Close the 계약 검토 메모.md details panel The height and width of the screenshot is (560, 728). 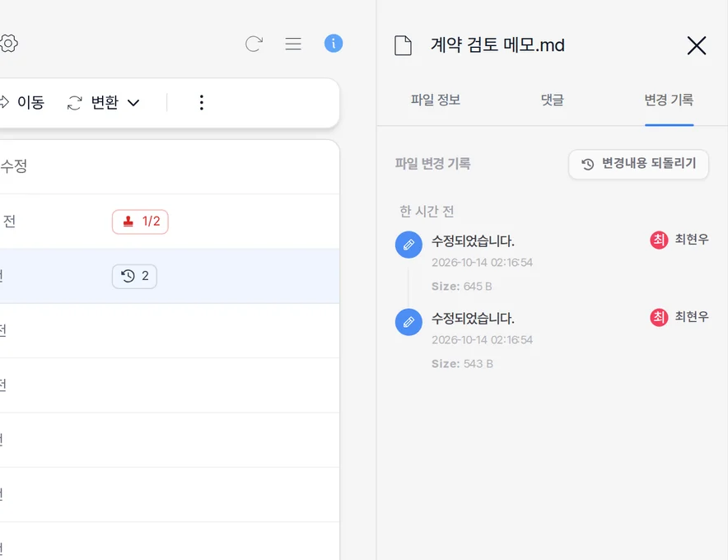pos(697,45)
